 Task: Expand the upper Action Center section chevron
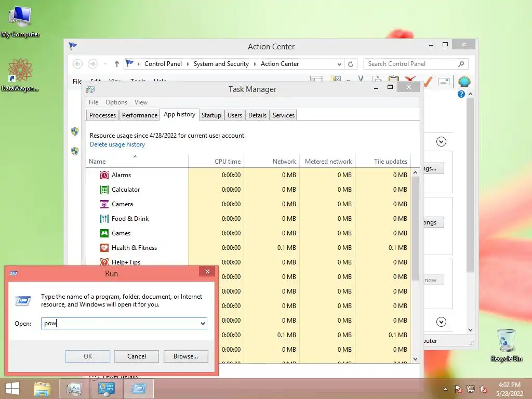[x=441, y=141]
